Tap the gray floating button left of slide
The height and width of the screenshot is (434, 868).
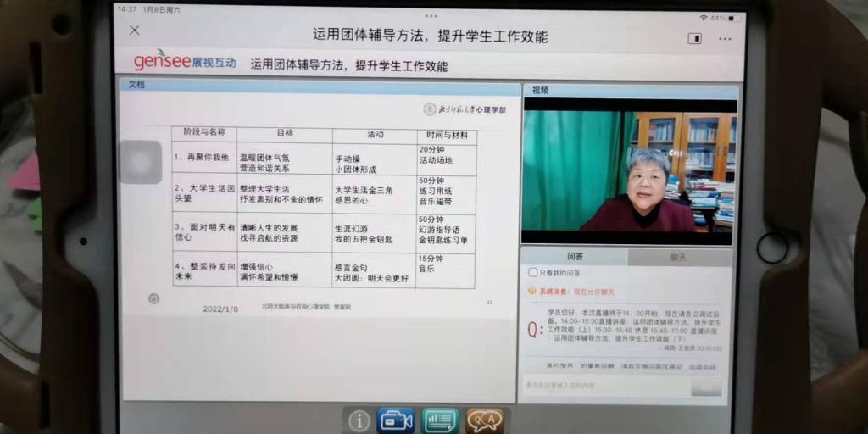(x=140, y=162)
